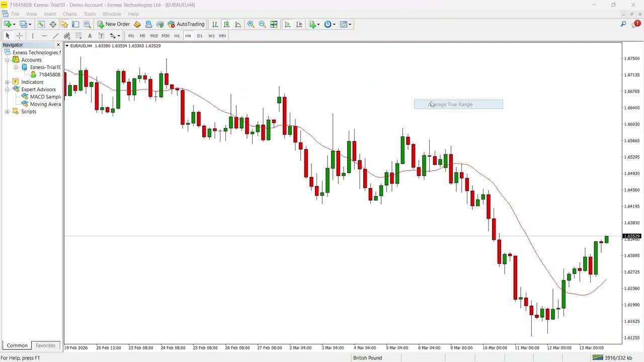
Task: Toggle the Navigator panel star icon
Action: [x=64, y=24]
